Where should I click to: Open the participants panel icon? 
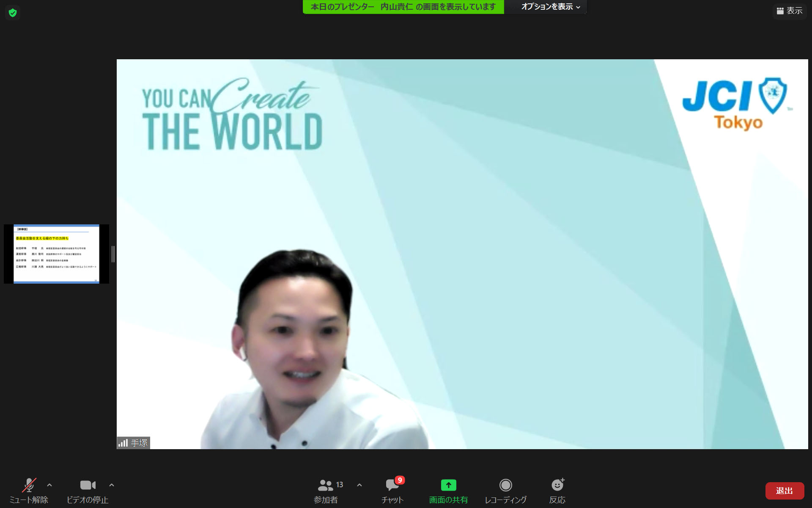tap(325, 485)
